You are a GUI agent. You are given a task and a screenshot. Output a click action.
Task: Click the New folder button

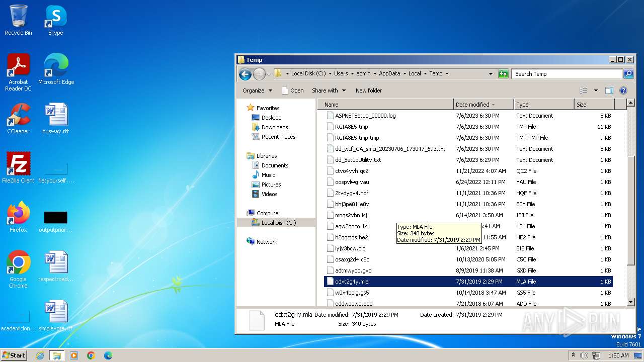(x=369, y=90)
